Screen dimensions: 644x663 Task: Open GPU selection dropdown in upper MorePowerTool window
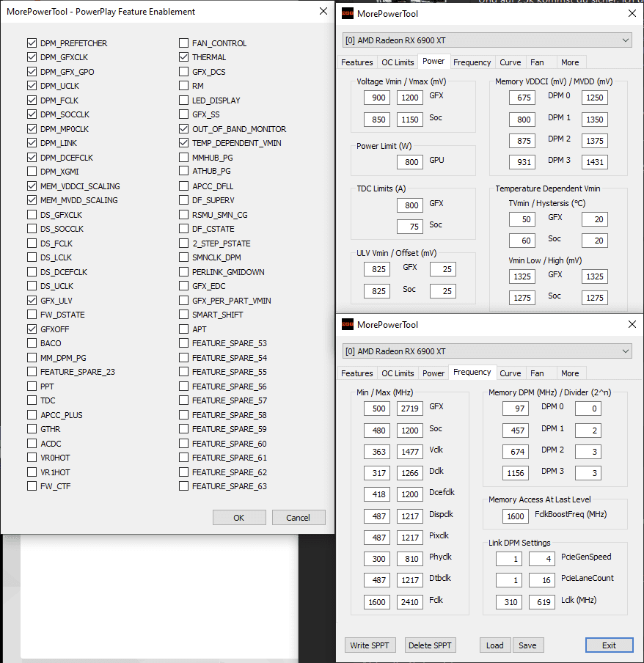[x=487, y=40]
